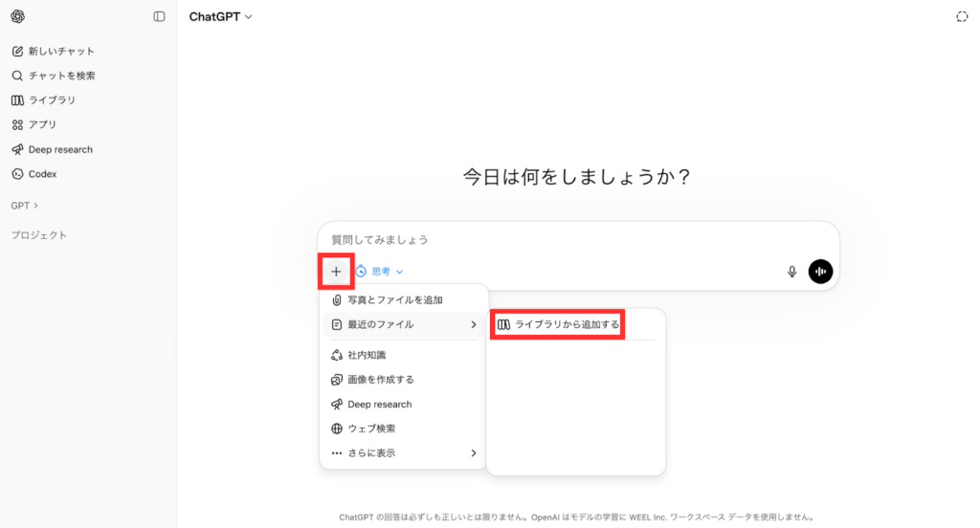The width and height of the screenshot is (980, 528).
Task: Click the Codex icon in sidebar
Action: [x=17, y=174]
